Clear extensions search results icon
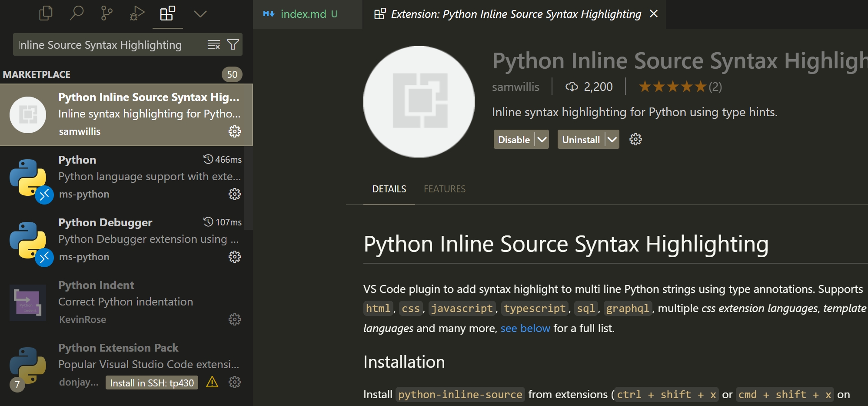The image size is (868, 406). point(213,44)
